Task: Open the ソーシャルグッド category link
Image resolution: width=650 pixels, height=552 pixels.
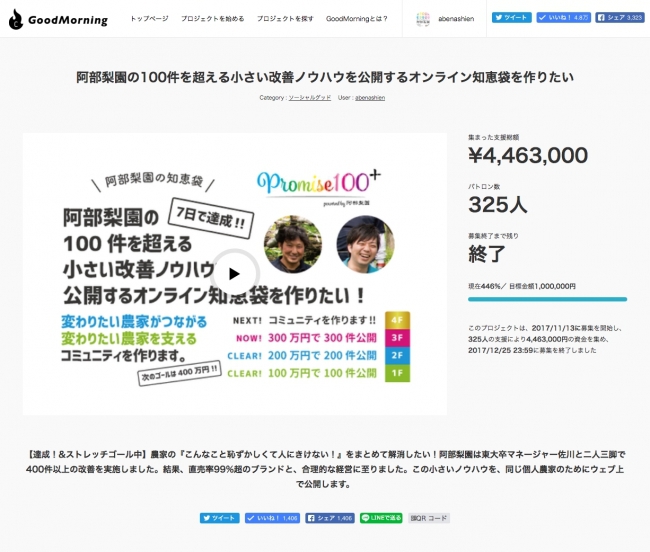Action: pos(308,98)
